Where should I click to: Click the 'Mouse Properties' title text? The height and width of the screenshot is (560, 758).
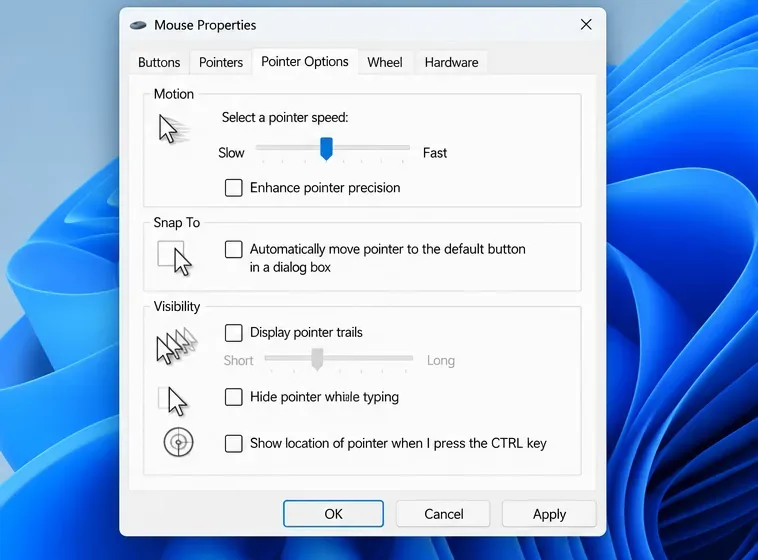point(205,25)
